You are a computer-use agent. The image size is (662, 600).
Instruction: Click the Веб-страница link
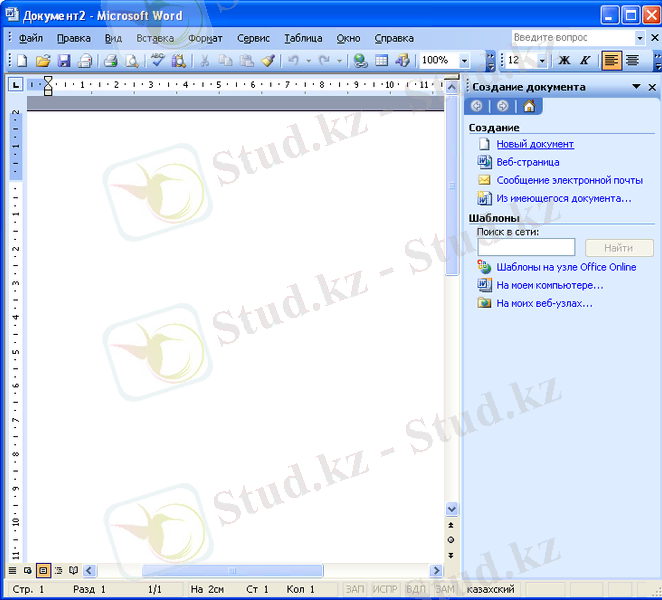tap(528, 162)
